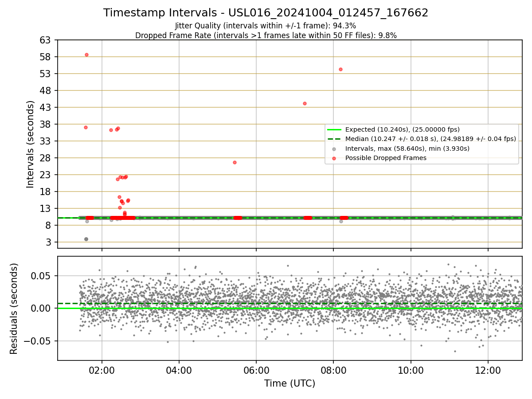Select the 'Possible Dropped Frames' legend entry
532x399 pixels.
[386, 158]
